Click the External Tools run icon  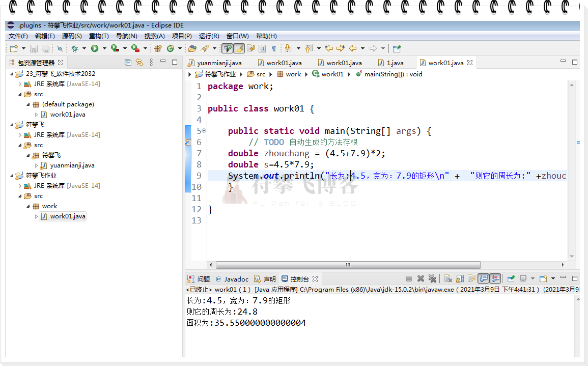pos(135,48)
